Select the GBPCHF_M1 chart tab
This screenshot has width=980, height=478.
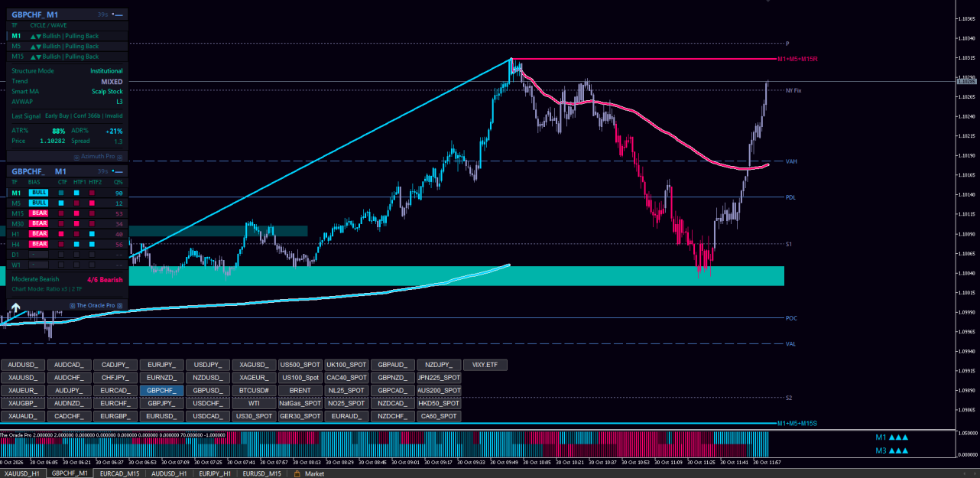[x=69, y=473]
